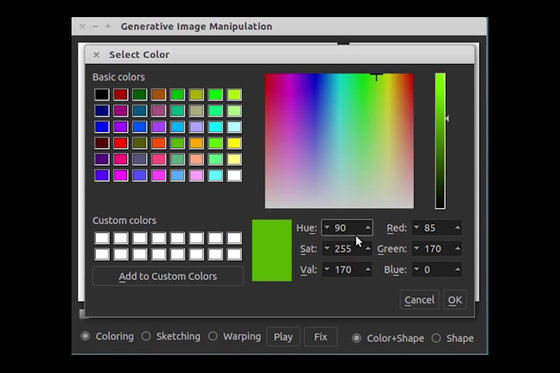Pick magenta swatch in bottom row

121,175
